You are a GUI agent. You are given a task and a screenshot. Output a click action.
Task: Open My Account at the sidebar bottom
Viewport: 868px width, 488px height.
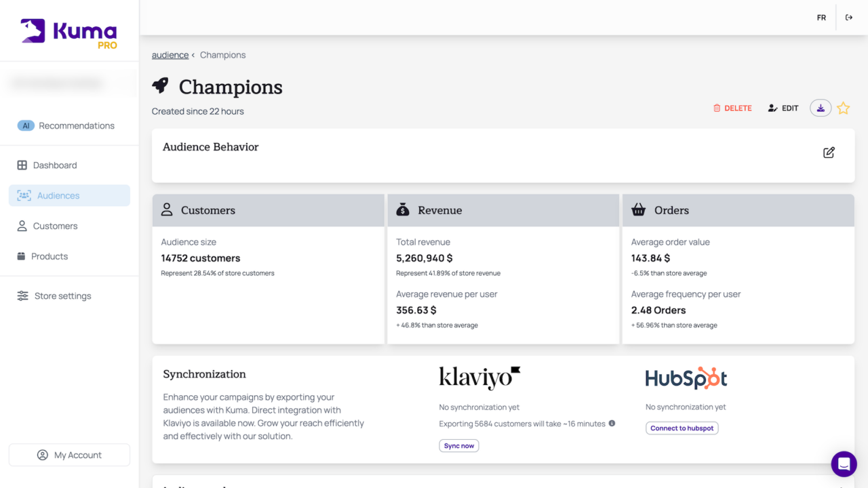pos(69,455)
